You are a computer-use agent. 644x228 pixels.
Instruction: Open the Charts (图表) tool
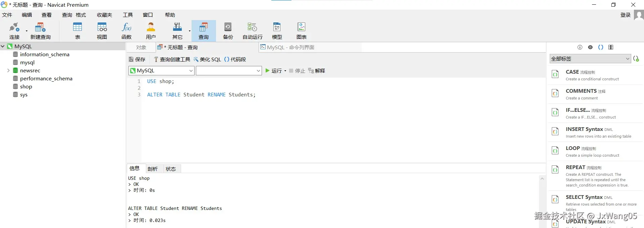click(302, 30)
